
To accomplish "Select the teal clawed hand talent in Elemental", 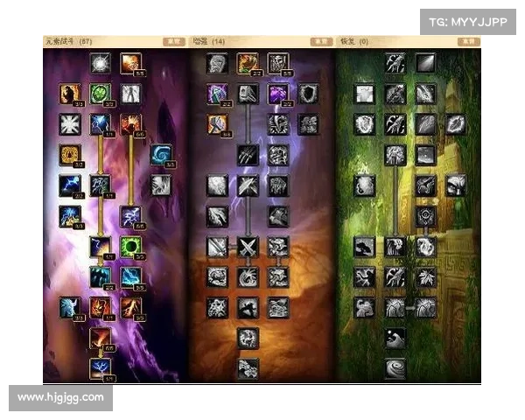I will tap(100, 277).
